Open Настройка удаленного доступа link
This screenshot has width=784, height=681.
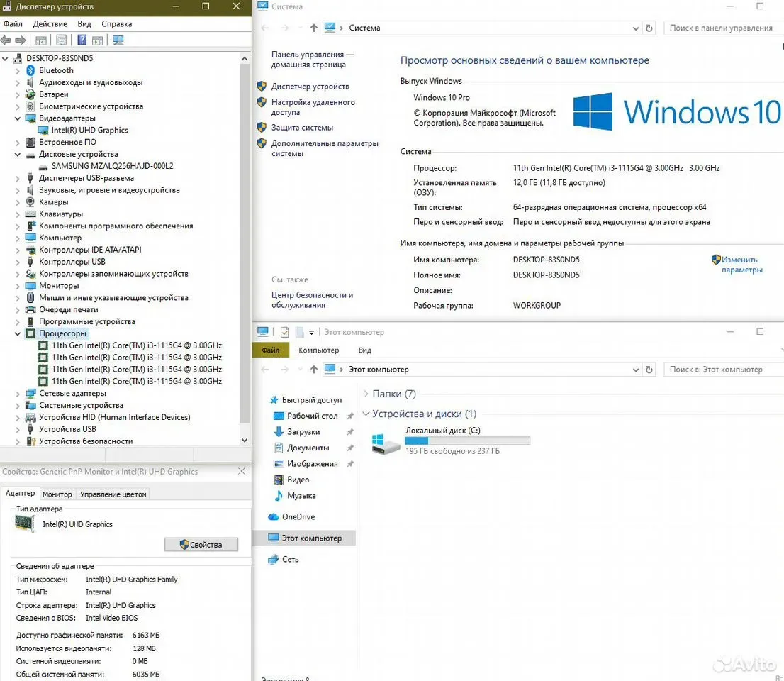313,107
